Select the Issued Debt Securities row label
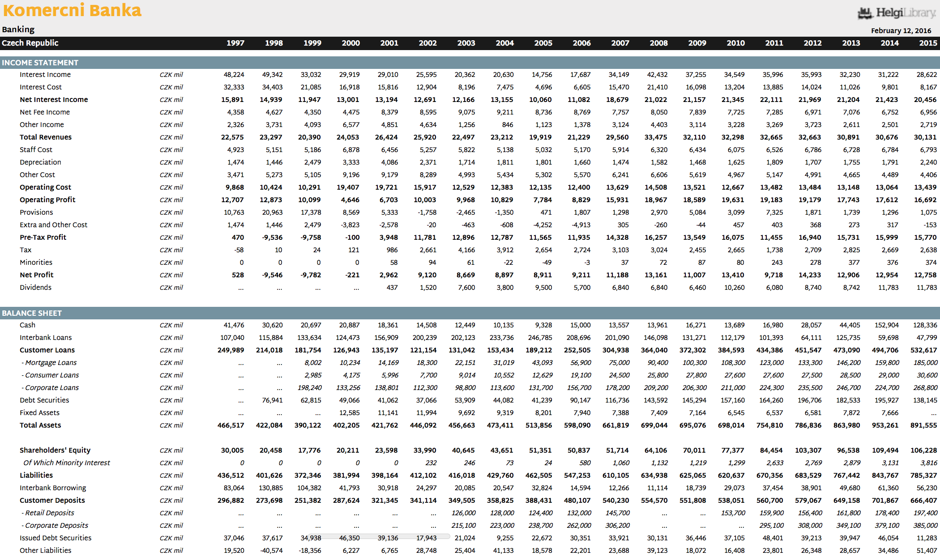This screenshot has width=940, height=560. tap(56, 538)
